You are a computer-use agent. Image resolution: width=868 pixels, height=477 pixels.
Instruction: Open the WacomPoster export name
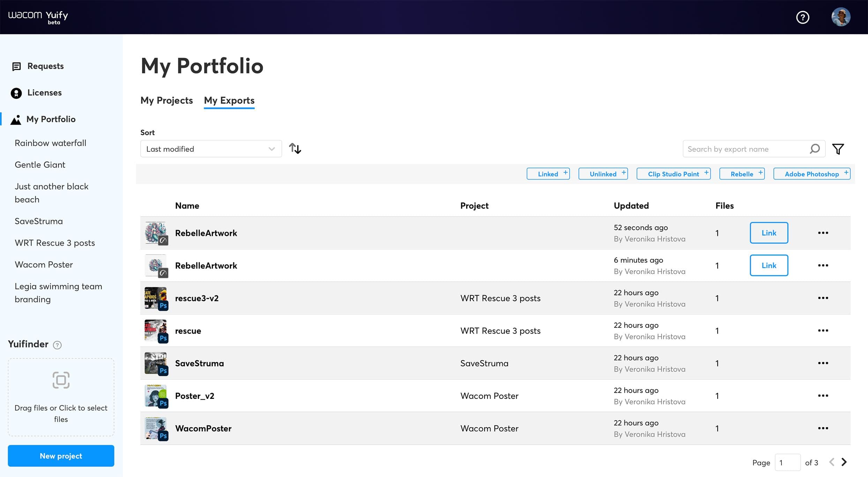pos(203,428)
